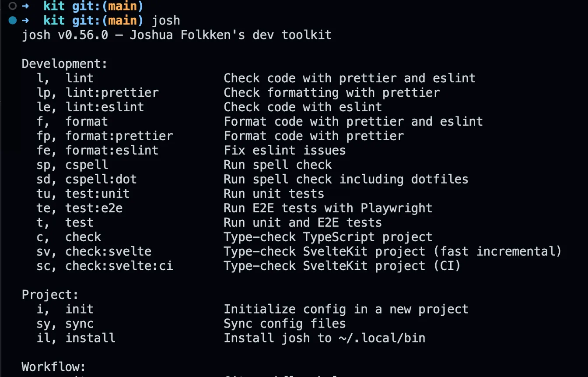Select the "cspell:dot" command name

[x=101, y=180]
